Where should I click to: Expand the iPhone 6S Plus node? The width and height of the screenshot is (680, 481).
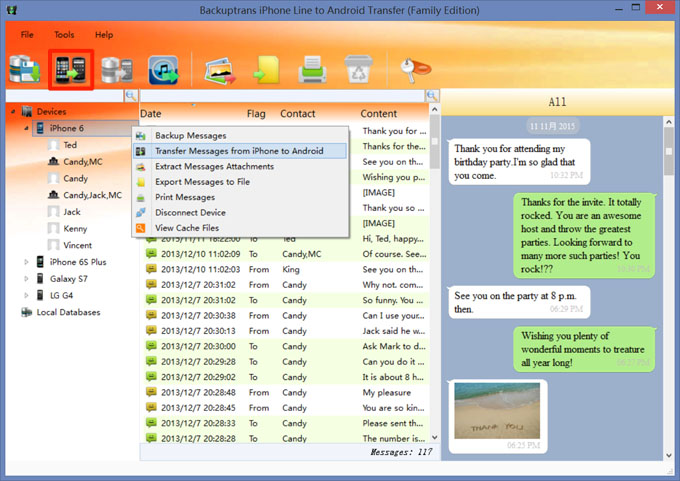coord(26,262)
